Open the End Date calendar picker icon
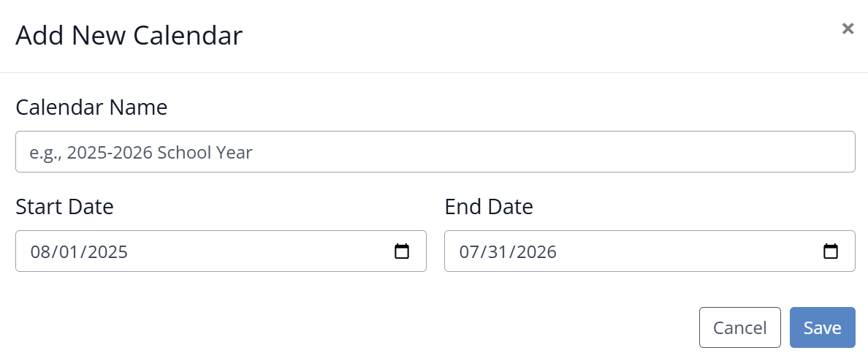 [830, 251]
